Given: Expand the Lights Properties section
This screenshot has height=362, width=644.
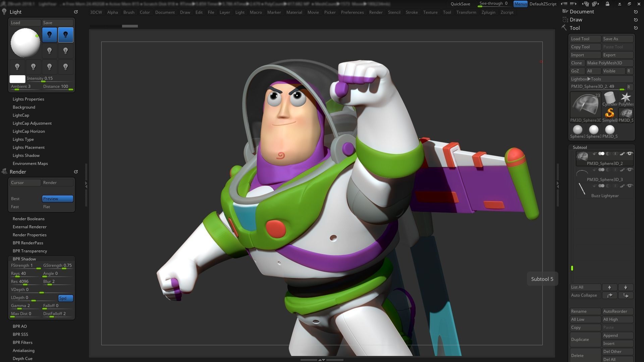Looking at the screenshot, I should [x=29, y=99].
